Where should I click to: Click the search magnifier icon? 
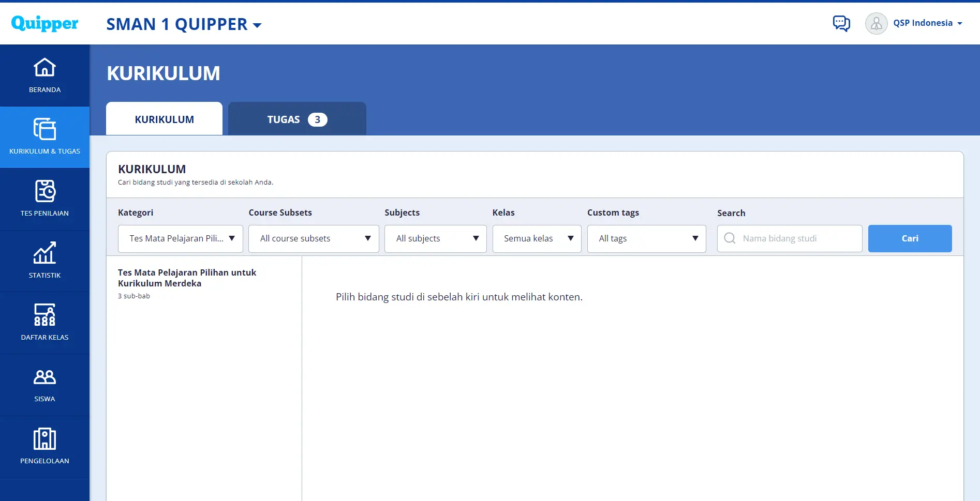(730, 238)
